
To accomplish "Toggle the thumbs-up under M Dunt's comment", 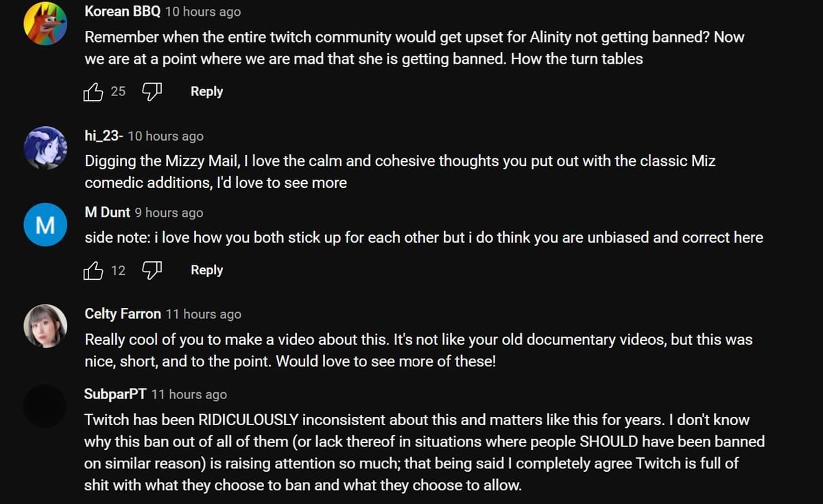I will (93, 269).
